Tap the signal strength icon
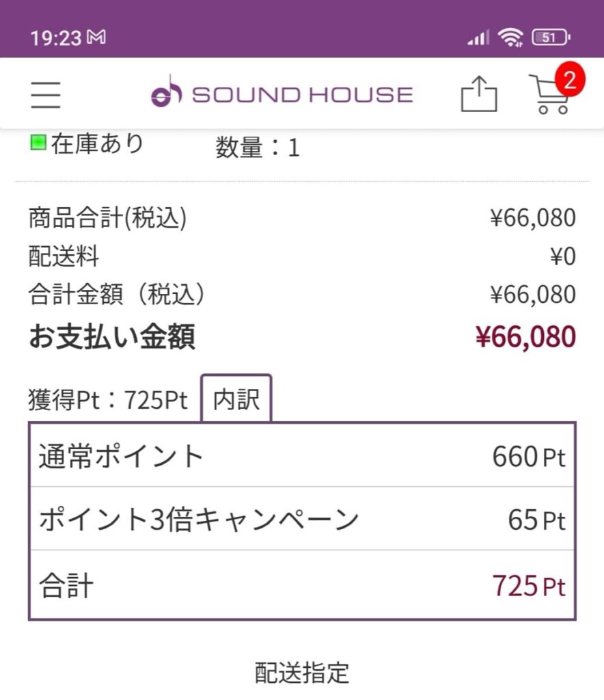The width and height of the screenshot is (604, 700). click(x=478, y=38)
